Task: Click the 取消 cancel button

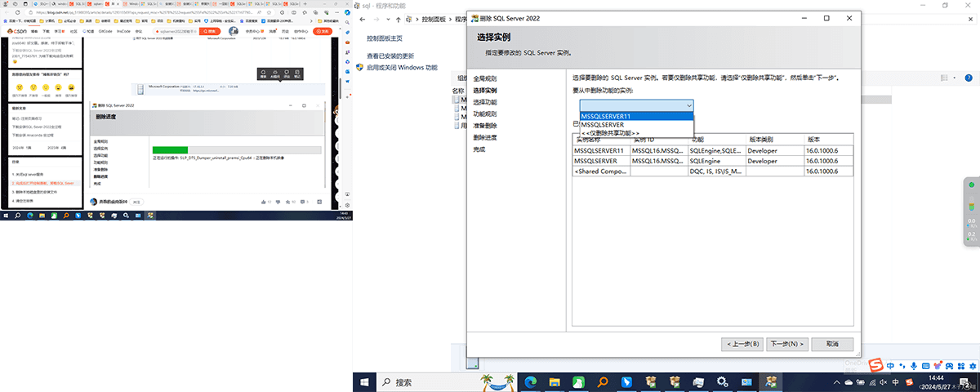Action: (832, 344)
